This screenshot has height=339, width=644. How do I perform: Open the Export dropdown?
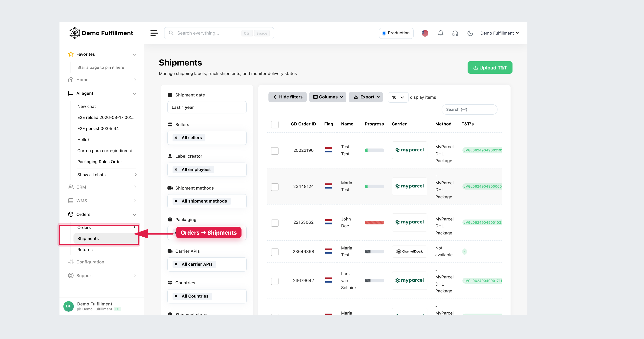tap(366, 97)
